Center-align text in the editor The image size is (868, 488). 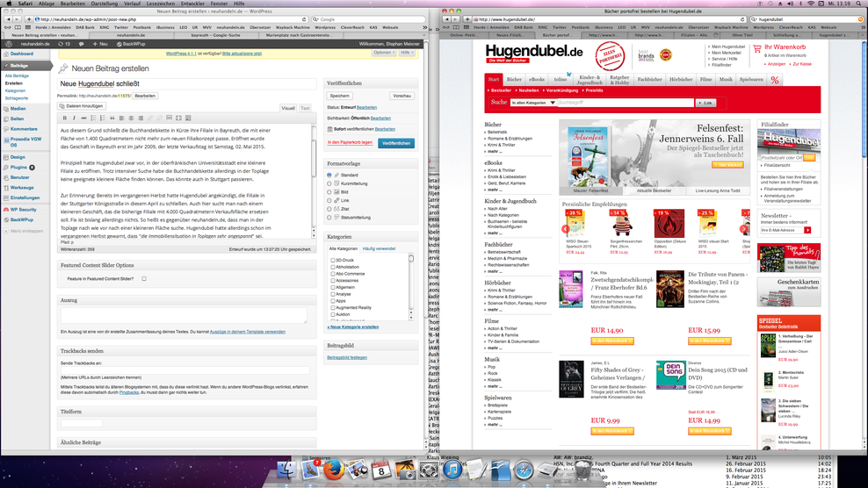tap(131, 118)
